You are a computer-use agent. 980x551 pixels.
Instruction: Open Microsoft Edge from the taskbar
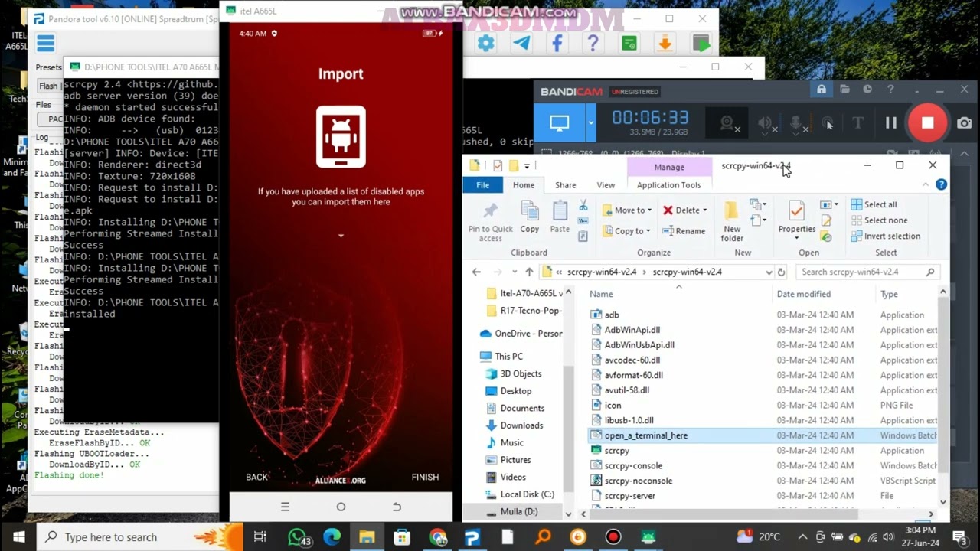(332, 537)
